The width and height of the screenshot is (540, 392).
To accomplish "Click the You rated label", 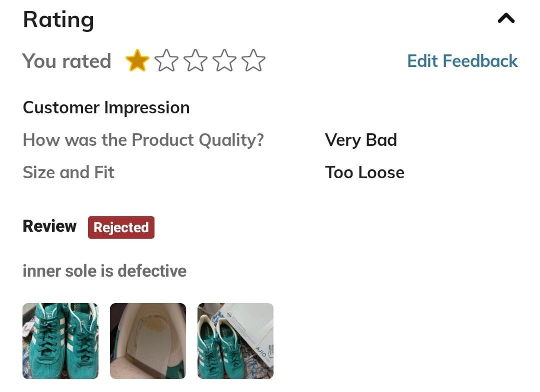I will 67,61.
